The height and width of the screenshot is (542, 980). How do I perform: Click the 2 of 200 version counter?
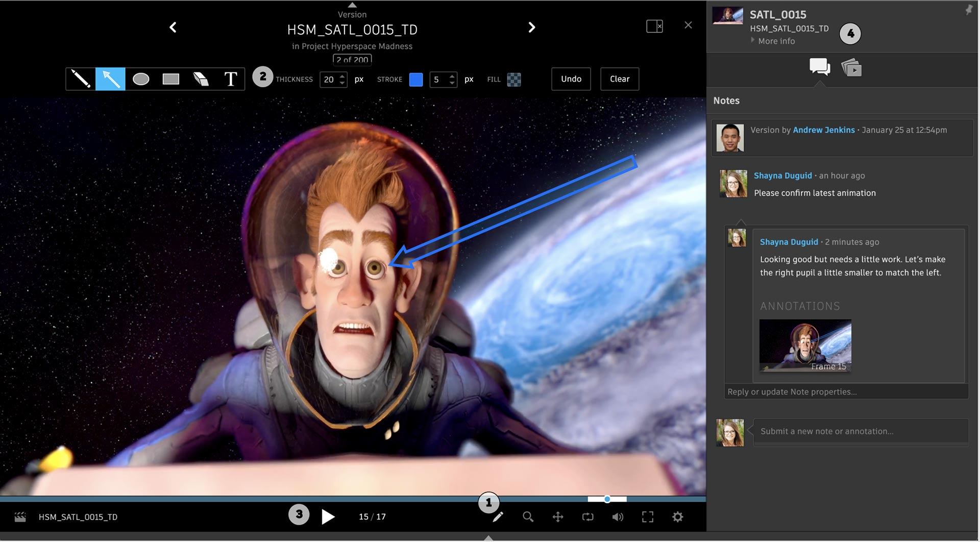click(x=352, y=59)
